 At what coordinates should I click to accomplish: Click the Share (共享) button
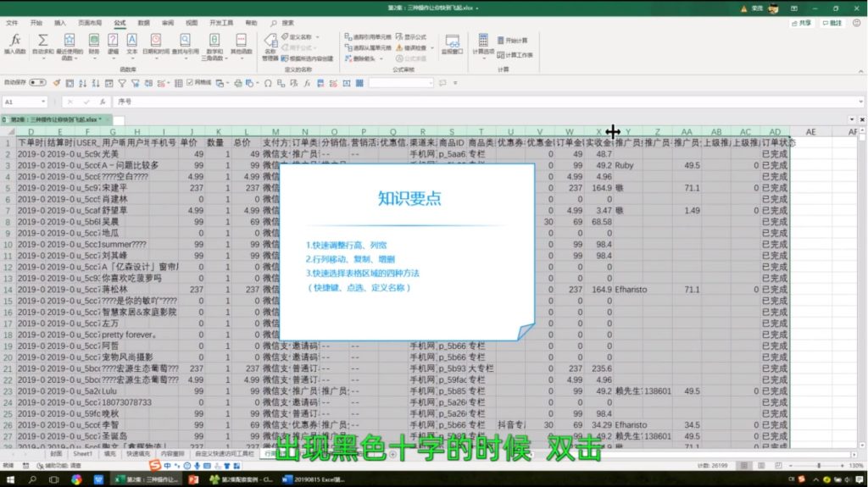[801, 23]
